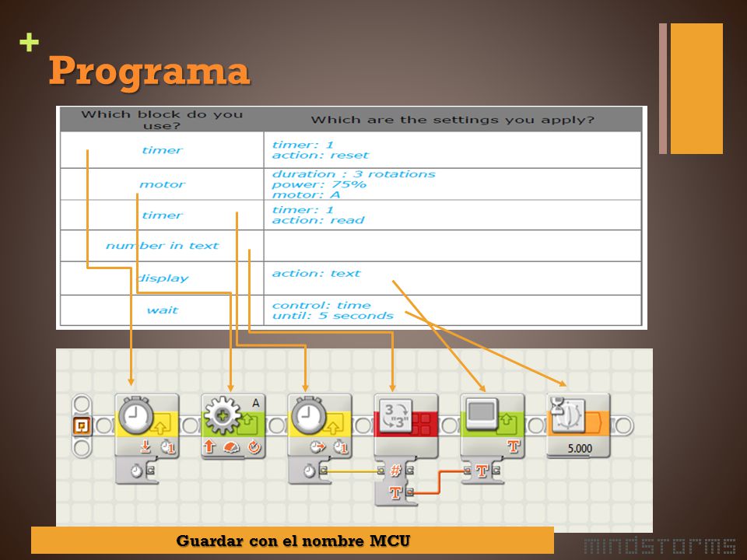The image size is (747, 560).
Task: Select the Motor block gear icon
Action: click(222, 415)
